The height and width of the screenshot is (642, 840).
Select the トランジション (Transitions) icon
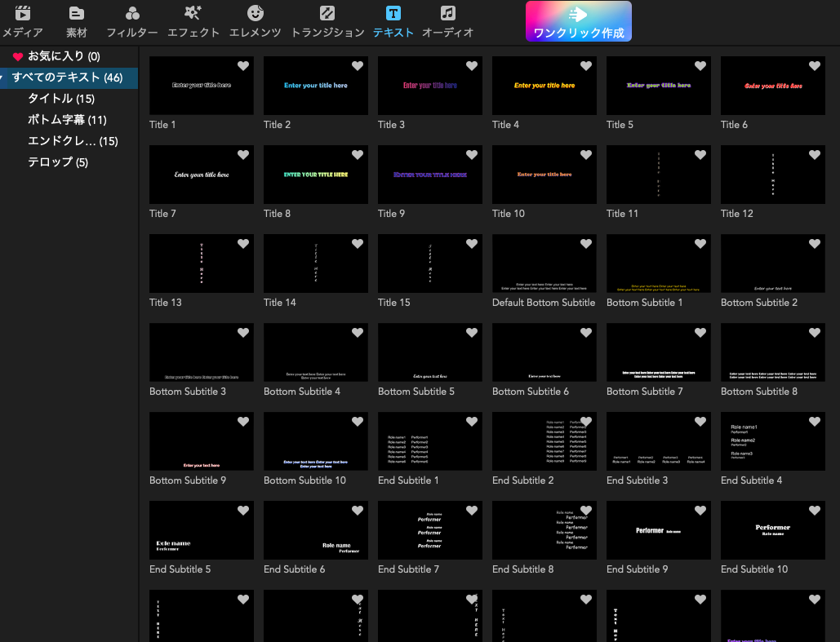click(x=327, y=14)
